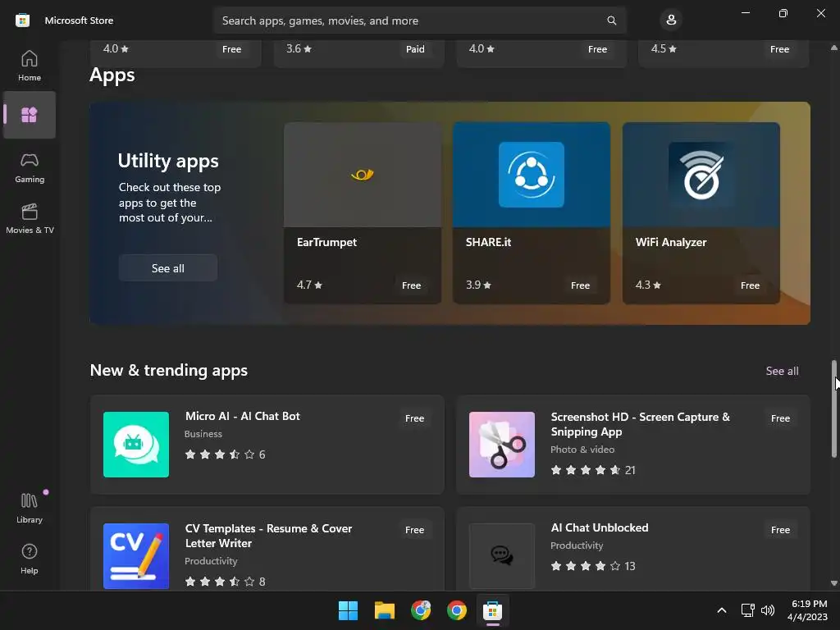Launch File Explorer from taskbar
Viewport: 840px width, 630px height.
tap(384, 610)
